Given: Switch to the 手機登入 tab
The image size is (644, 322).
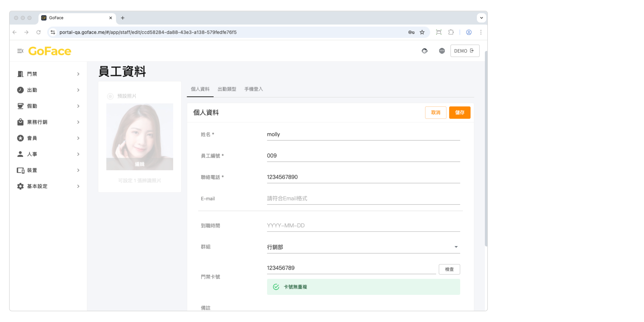Looking at the screenshot, I should click(x=253, y=89).
